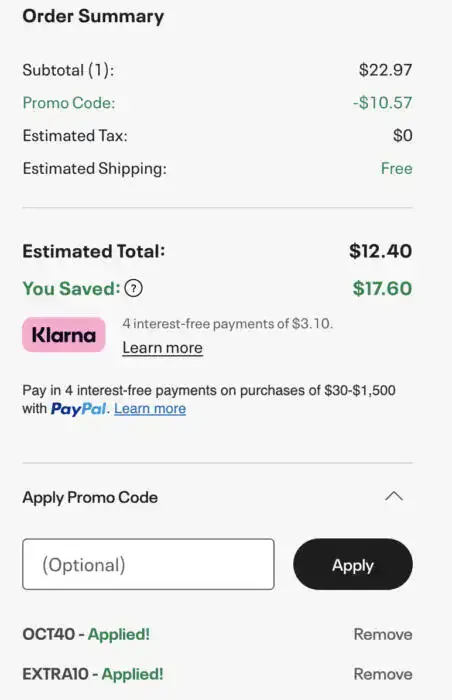Open Klarna's Learn more link
Viewport: 452px width, 700px height.
163,348
